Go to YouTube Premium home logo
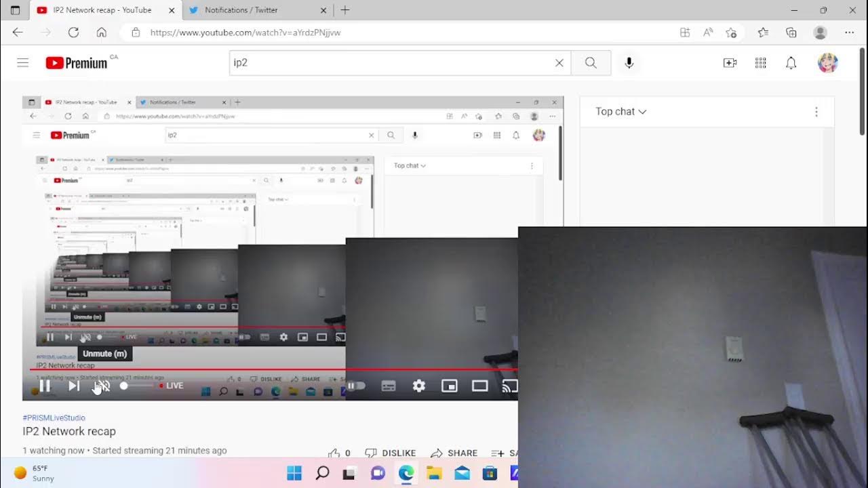This screenshot has width=868, height=488. 77,63
